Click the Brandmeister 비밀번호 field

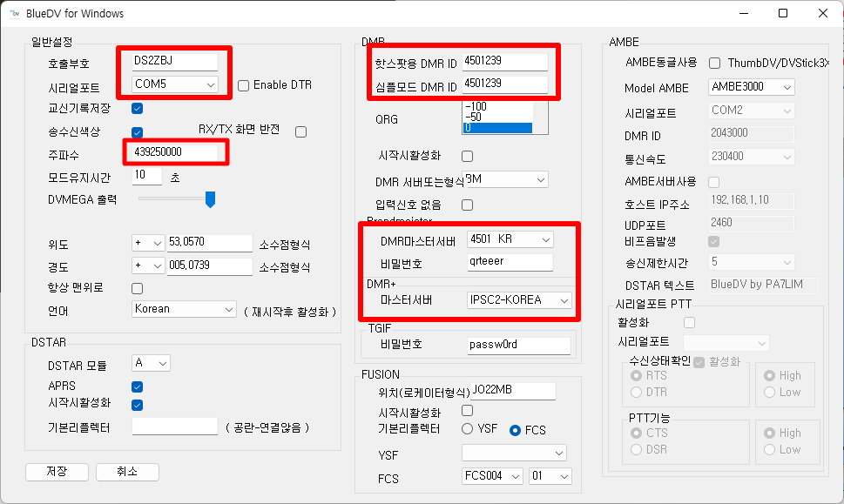(510, 263)
